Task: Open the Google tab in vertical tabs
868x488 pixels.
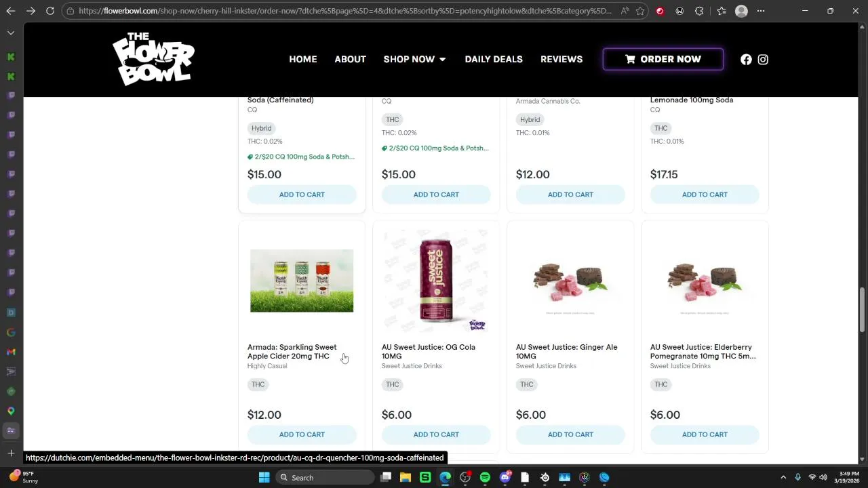Action: point(11,332)
